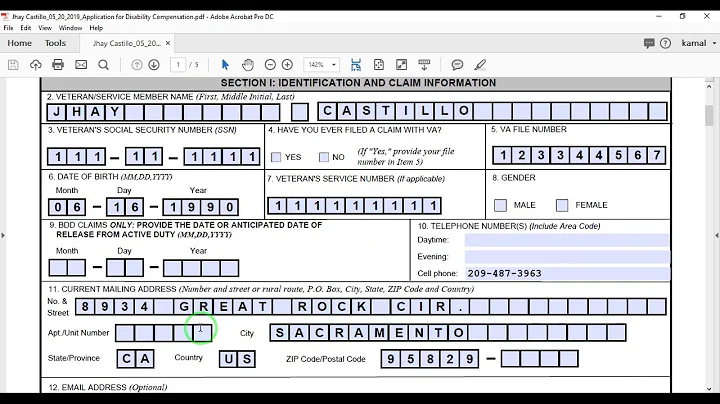Click the BDD release Year field
720x404 pixels.
pos(201,268)
